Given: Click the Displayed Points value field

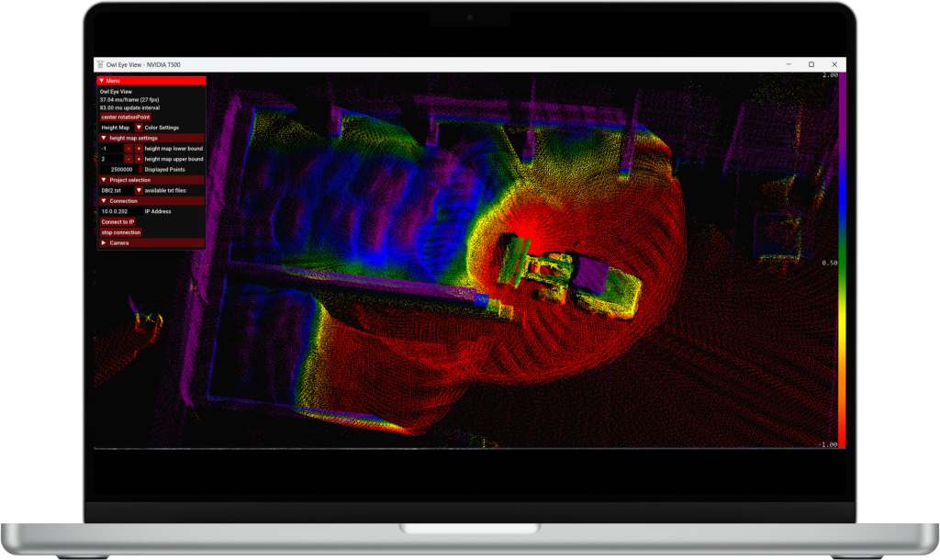Looking at the screenshot, I should point(117,169).
